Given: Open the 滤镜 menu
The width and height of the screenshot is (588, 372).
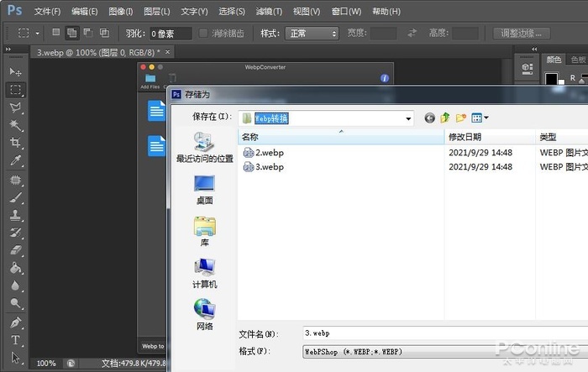Looking at the screenshot, I should (x=268, y=11).
